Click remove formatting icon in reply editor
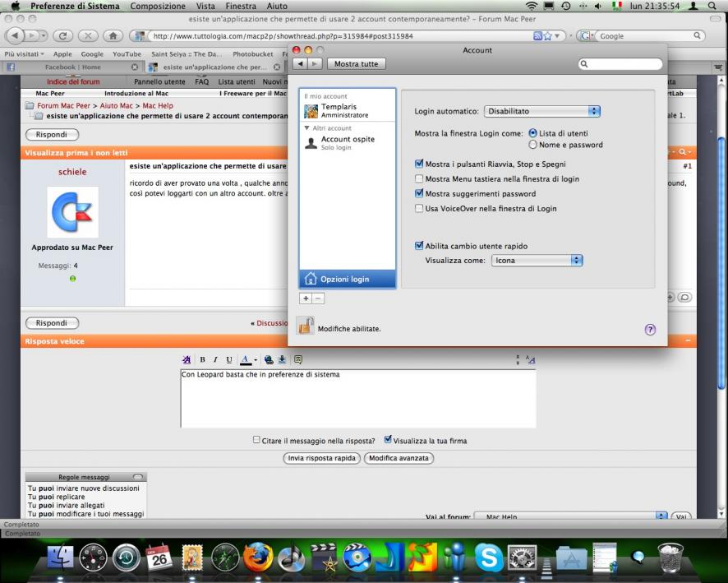Screen dimensions: 728x583 [x=187, y=359]
